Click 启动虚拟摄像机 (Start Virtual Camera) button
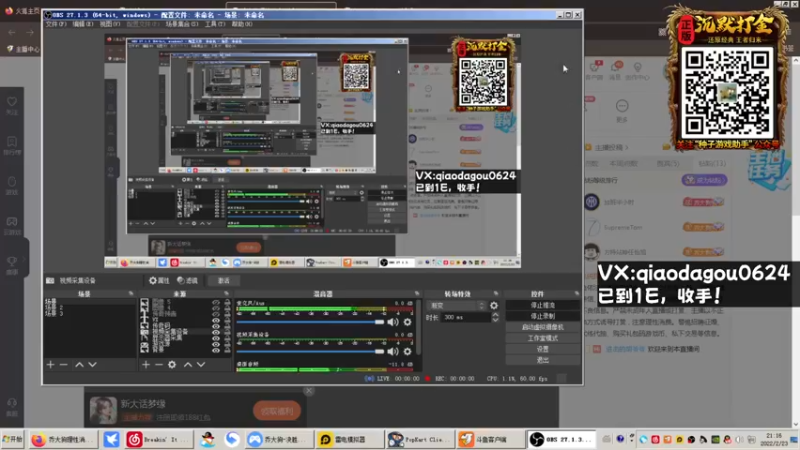The width and height of the screenshot is (800, 450). point(542,327)
